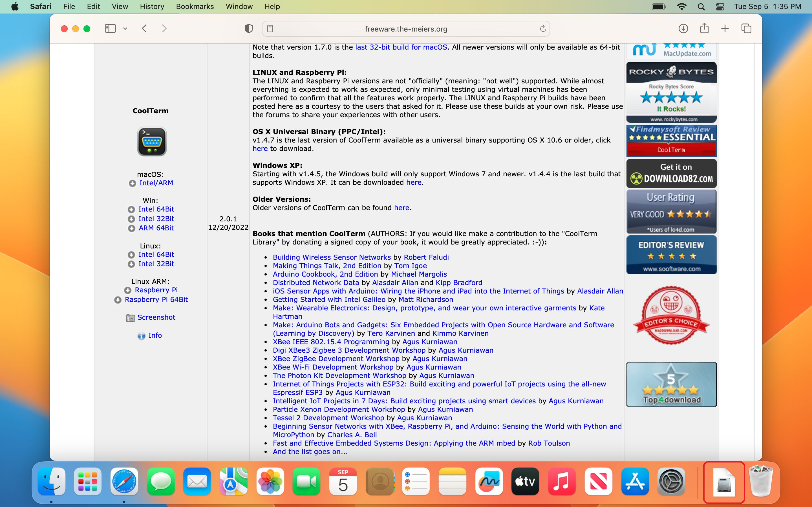
Task: Open Spotlight search in menu bar
Action: point(701,6)
